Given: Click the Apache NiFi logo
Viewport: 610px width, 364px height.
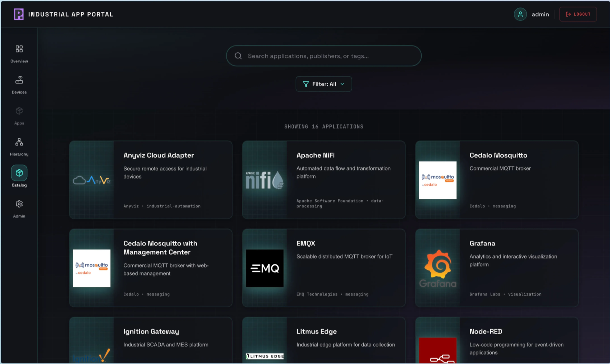Looking at the screenshot, I should coord(265,180).
